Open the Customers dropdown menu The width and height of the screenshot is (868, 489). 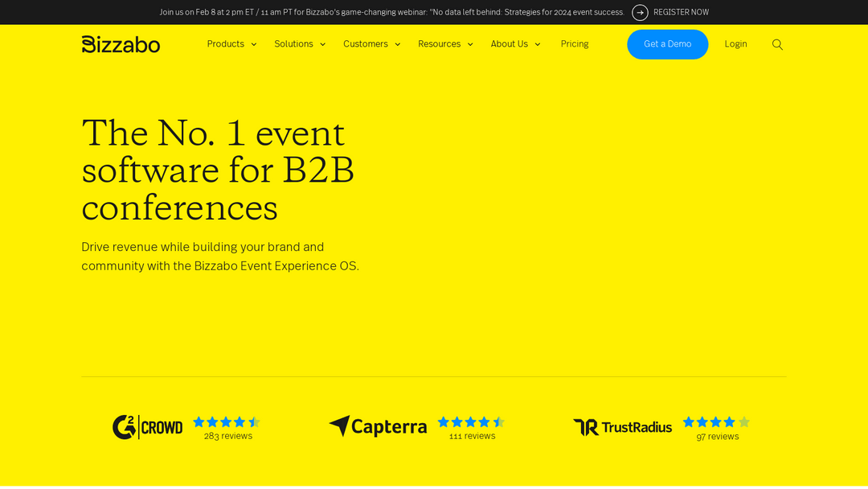[x=371, y=44]
